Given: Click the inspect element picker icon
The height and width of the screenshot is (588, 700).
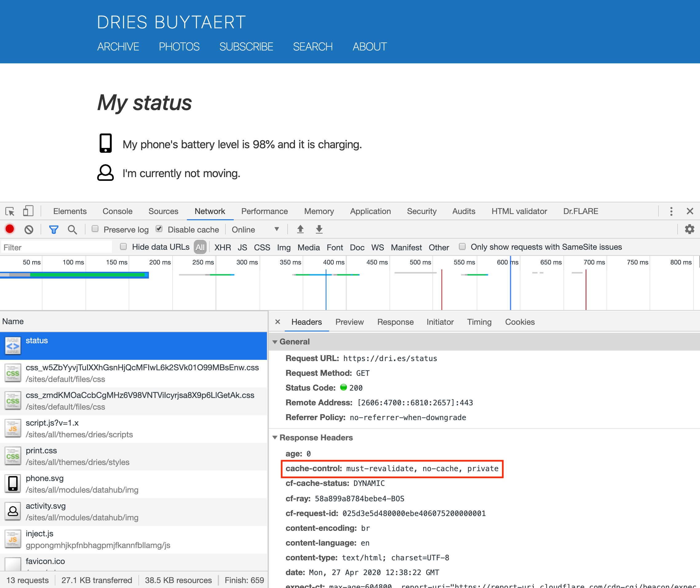Looking at the screenshot, I should (x=10, y=211).
